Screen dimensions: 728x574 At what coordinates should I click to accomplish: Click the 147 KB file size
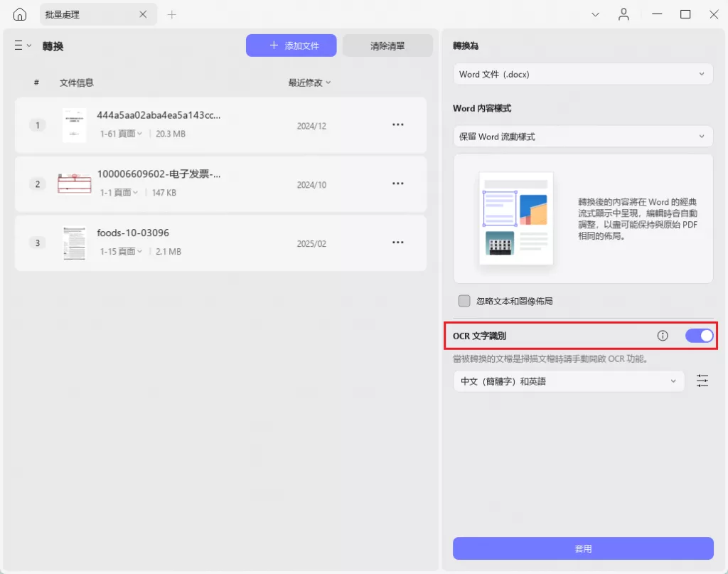coord(164,193)
